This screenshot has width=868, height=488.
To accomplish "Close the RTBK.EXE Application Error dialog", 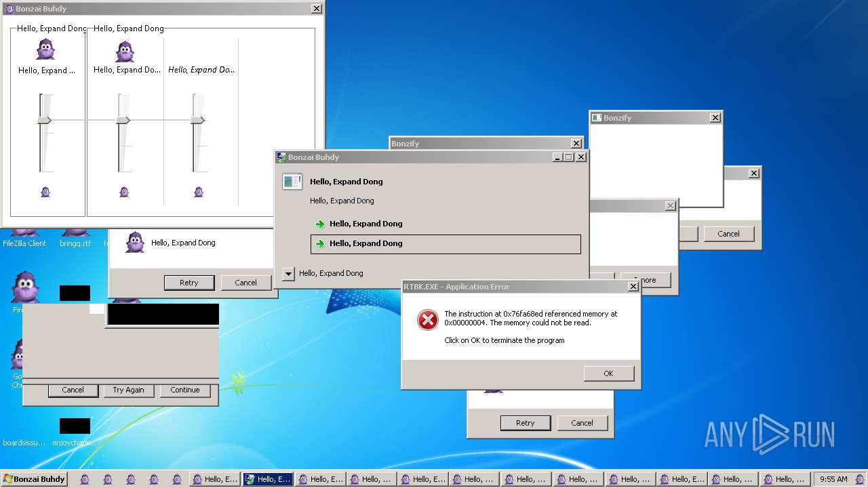I will tap(633, 287).
